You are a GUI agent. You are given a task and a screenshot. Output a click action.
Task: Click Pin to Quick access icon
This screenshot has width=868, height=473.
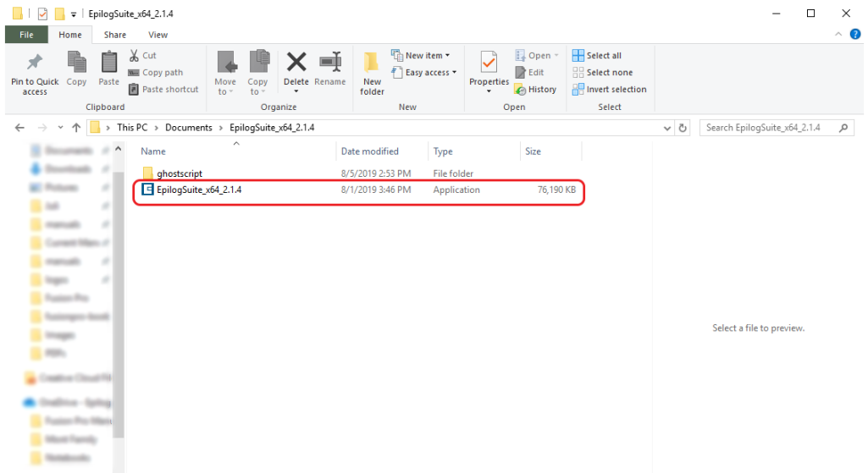coord(35,62)
